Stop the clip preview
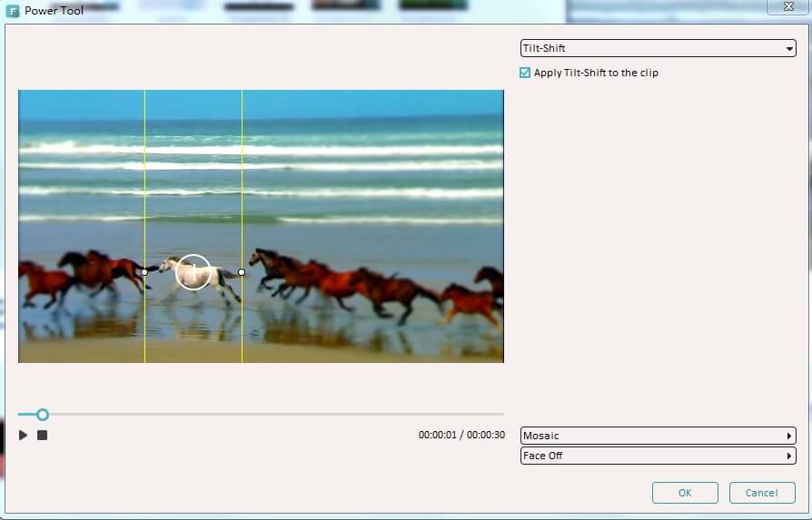The image size is (812, 520). point(43,435)
